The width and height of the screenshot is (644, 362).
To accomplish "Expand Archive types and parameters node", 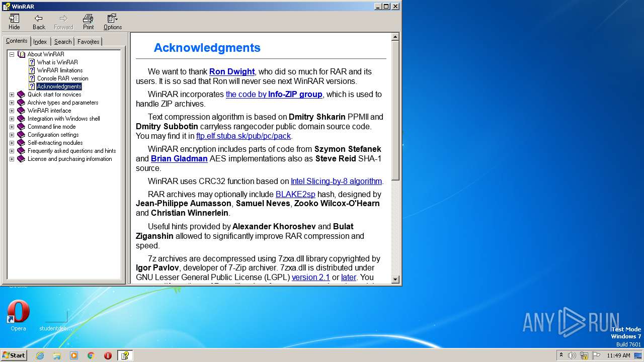I will [x=12, y=103].
